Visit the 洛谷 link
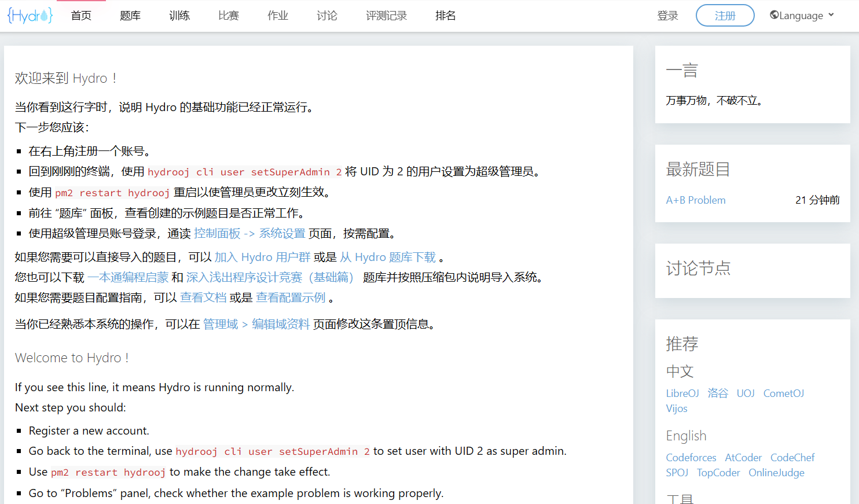Viewport: 859px width, 504px height. coord(718,393)
